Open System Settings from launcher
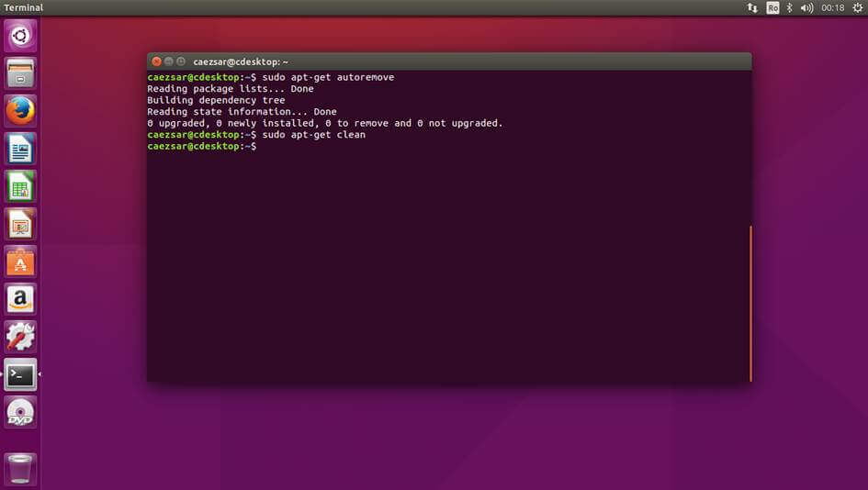 tap(20, 337)
